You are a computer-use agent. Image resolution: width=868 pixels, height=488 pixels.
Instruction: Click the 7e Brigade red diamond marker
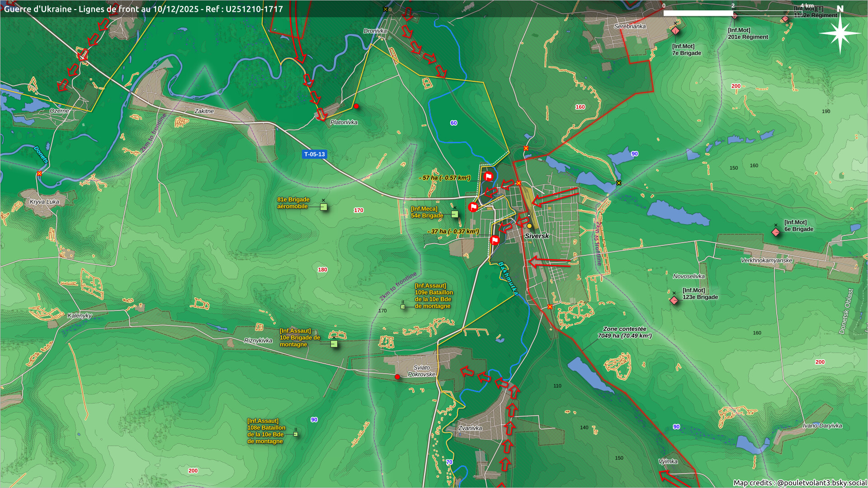[675, 31]
